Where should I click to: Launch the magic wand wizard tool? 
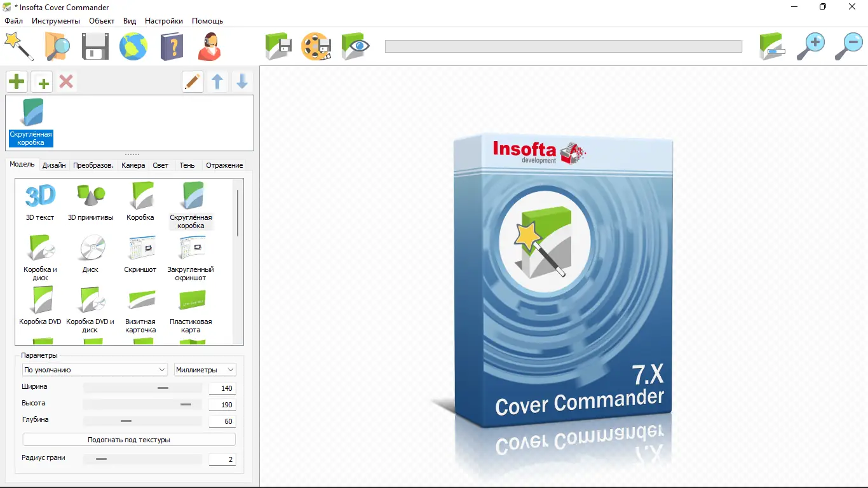tap(18, 46)
